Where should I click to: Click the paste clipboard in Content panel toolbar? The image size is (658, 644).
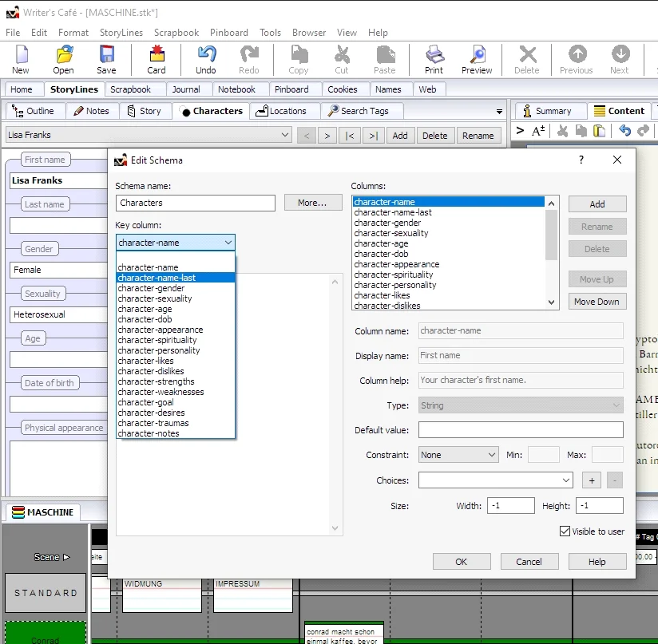point(599,131)
